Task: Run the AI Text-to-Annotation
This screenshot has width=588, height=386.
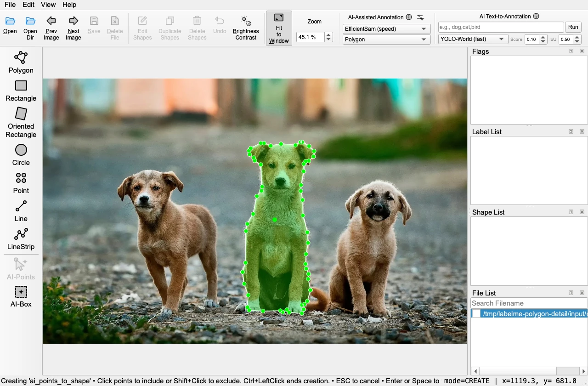Action: (x=573, y=27)
